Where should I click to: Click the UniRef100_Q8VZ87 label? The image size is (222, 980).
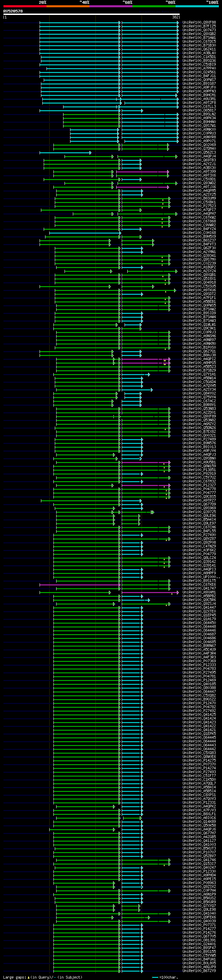click(199, 539)
